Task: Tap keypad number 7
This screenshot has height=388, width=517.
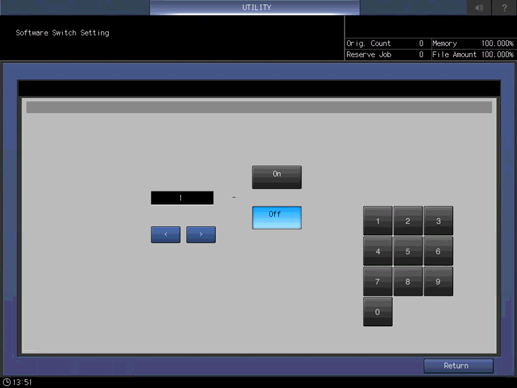Action: [378, 281]
